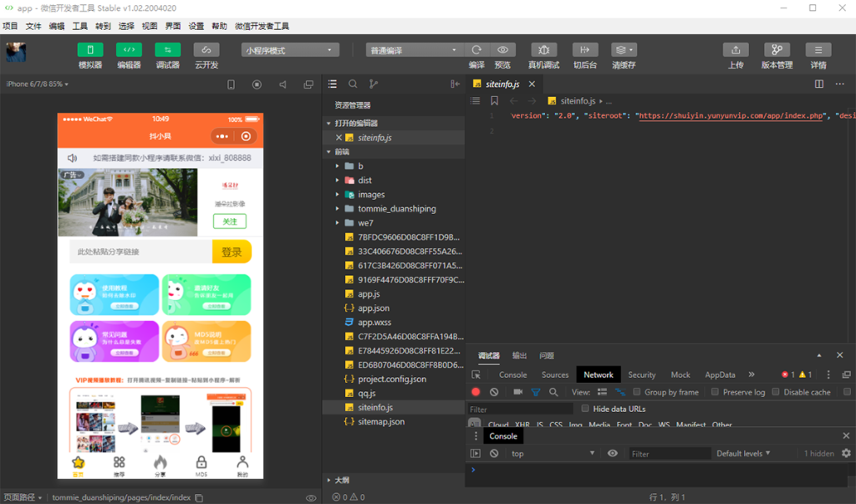
Task: Click the Preview eye icon
Action: [502, 49]
